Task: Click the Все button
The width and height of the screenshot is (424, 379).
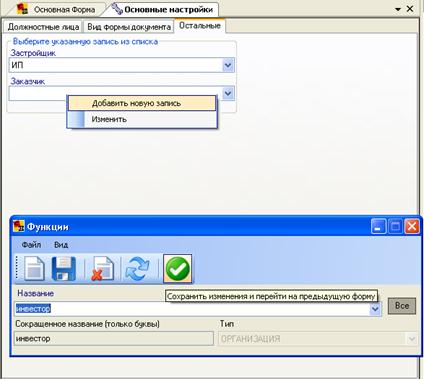Action: click(x=402, y=306)
